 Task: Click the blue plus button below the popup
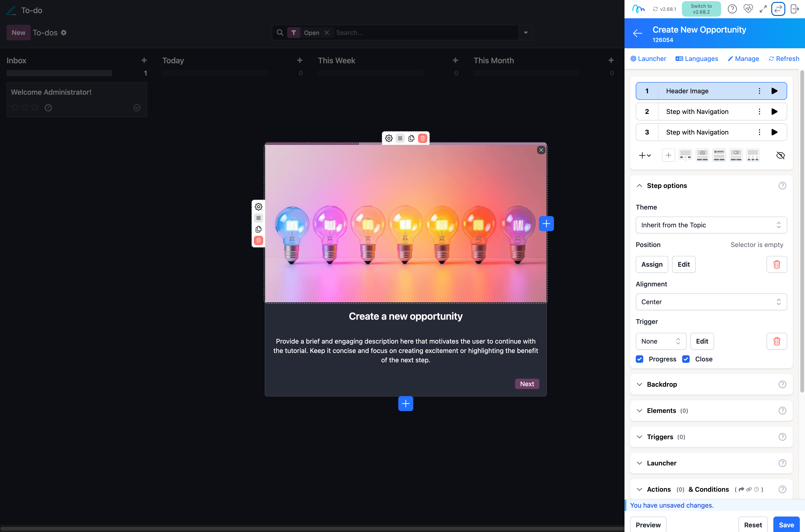click(x=406, y=403)
